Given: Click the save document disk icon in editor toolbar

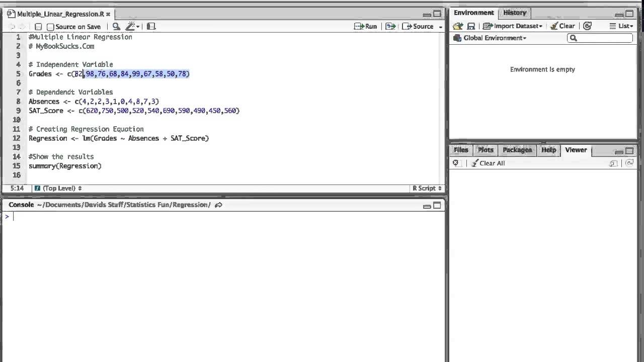Looking at the screenshot, I should pos(38,27).
